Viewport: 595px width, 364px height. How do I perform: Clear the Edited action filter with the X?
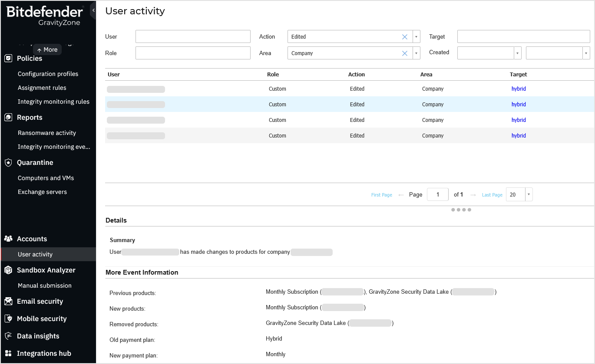[404, 36]
